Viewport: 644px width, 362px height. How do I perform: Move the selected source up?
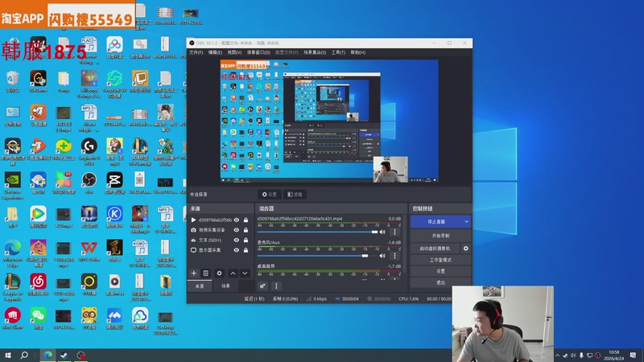(233, 273)
